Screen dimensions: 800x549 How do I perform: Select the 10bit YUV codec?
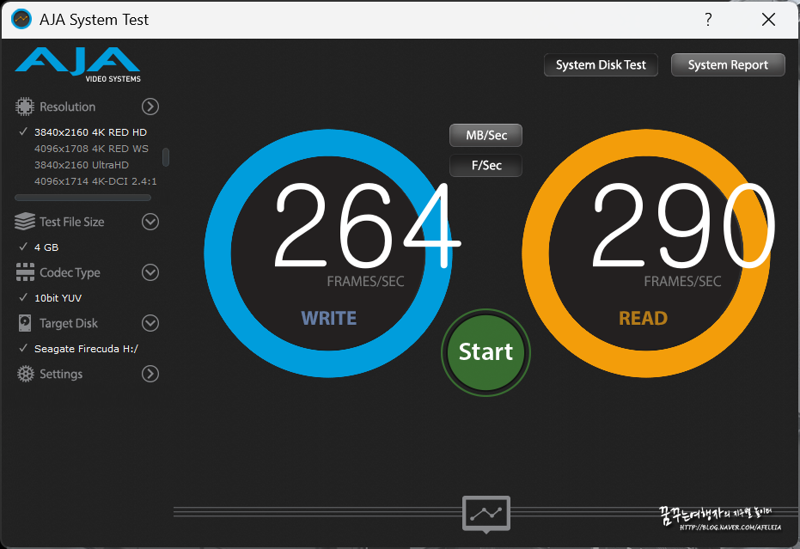point(58,298)
